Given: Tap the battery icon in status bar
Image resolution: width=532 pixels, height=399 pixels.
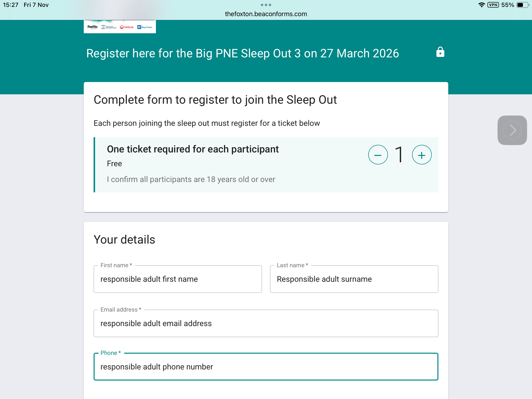Looking at the screenshot, I should tap(522, 5).
